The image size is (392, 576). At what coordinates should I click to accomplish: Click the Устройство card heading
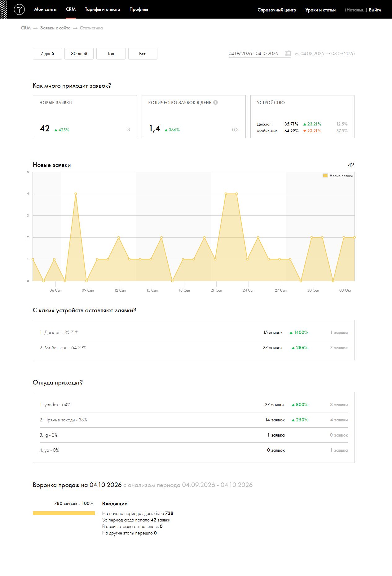coord(271,103)
